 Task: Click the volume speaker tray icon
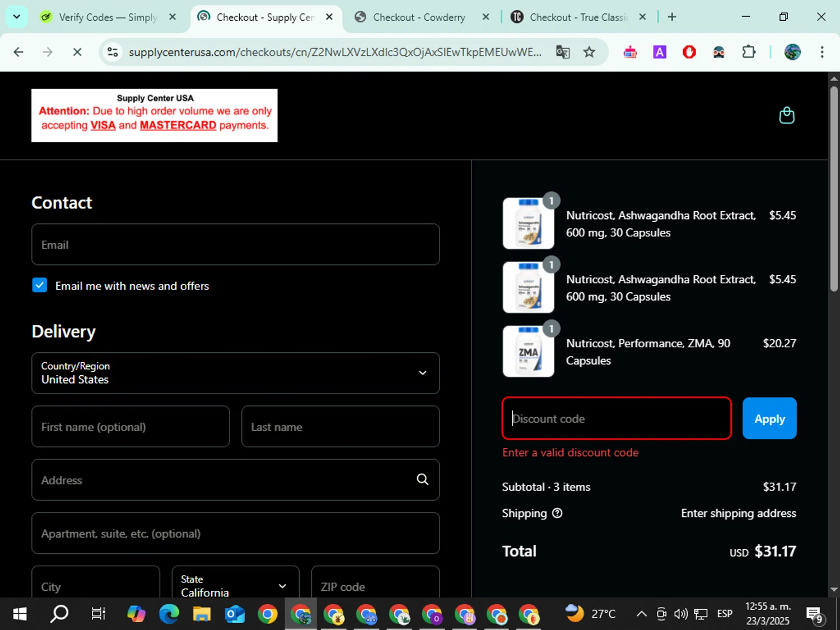coord(680,614)
